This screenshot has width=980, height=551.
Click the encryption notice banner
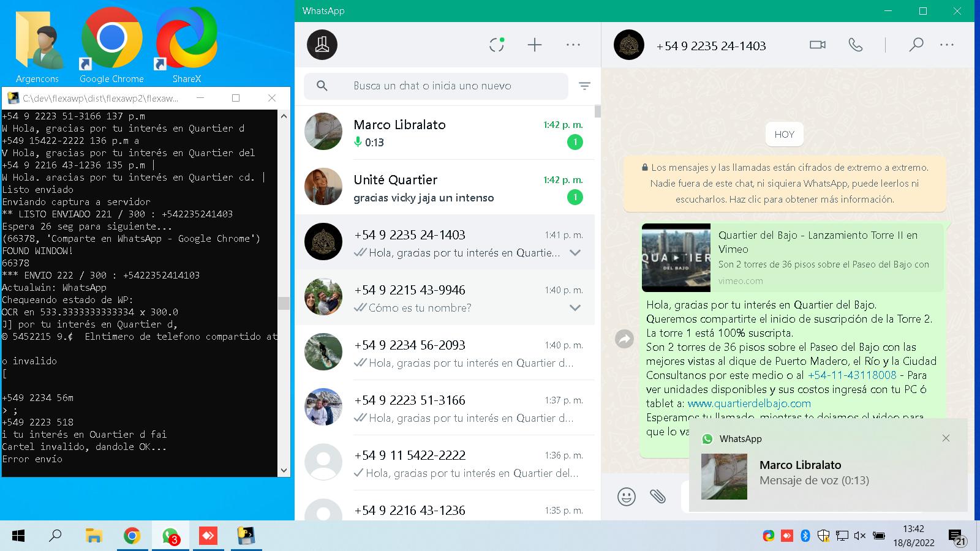784,183
